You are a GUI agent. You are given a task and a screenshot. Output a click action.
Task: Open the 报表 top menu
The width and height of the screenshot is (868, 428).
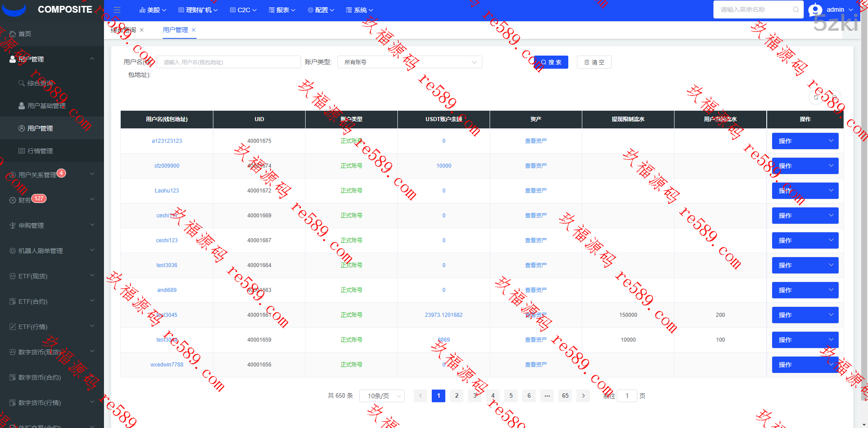pos(282,10)
